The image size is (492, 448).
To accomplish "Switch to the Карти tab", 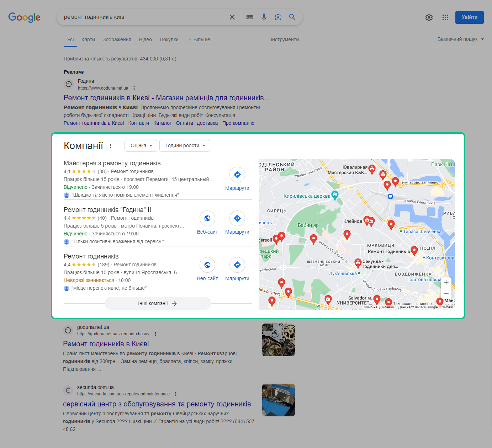I will (x=88, y=39).
